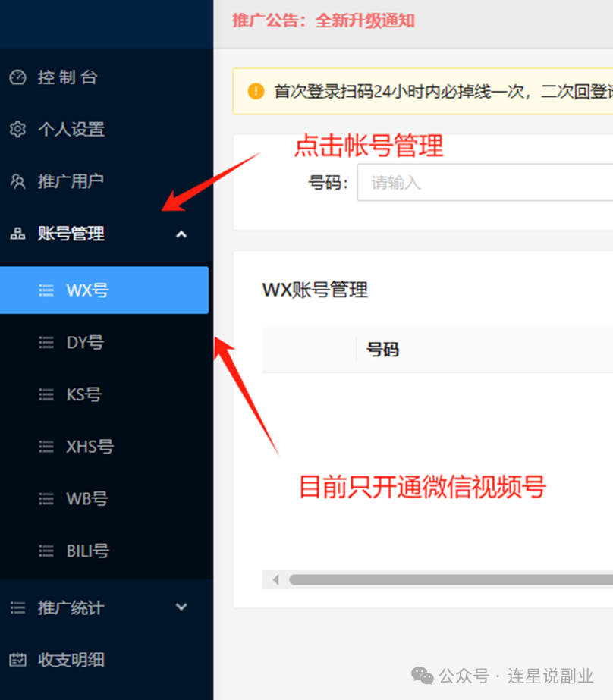Collapse the 账号管理 menu with its chevron
613x700 pixels.
[181, 234]
